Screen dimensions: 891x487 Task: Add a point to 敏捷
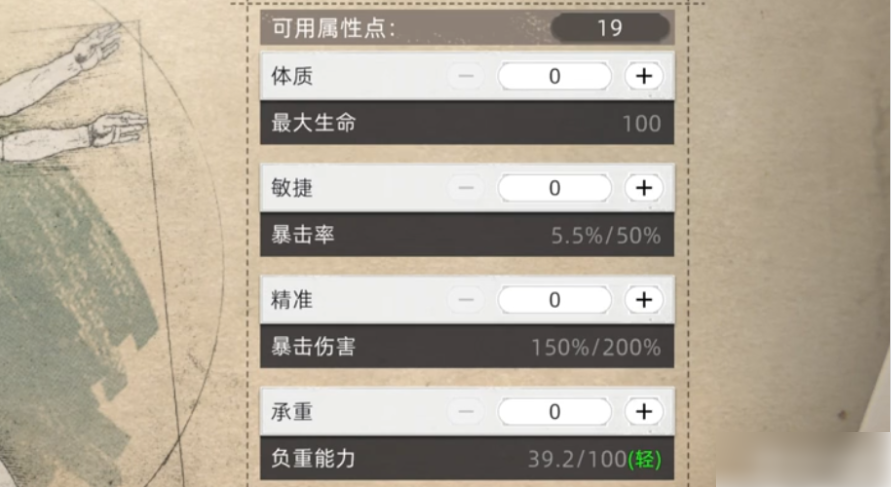(644, 188)
